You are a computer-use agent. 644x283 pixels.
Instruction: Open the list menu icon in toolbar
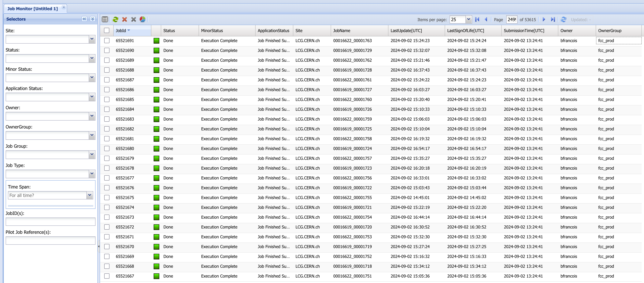point(105,19)
